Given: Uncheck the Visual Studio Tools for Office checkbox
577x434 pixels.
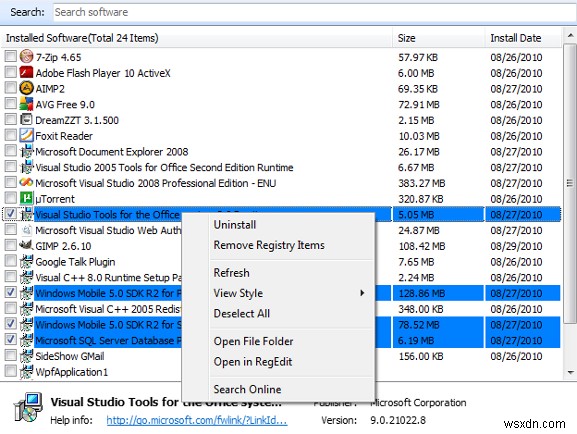Looking at the screenshot, I should (11, 214).
